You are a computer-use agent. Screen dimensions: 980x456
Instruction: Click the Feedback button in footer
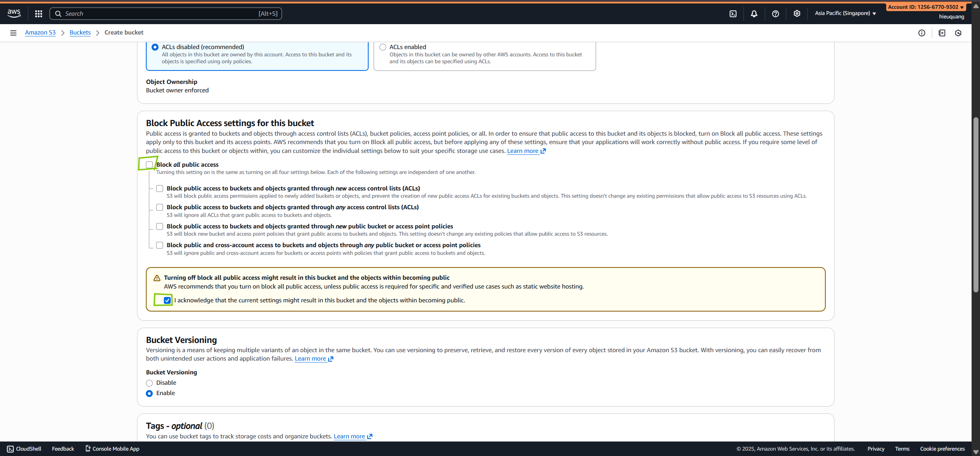click(63, 449)
